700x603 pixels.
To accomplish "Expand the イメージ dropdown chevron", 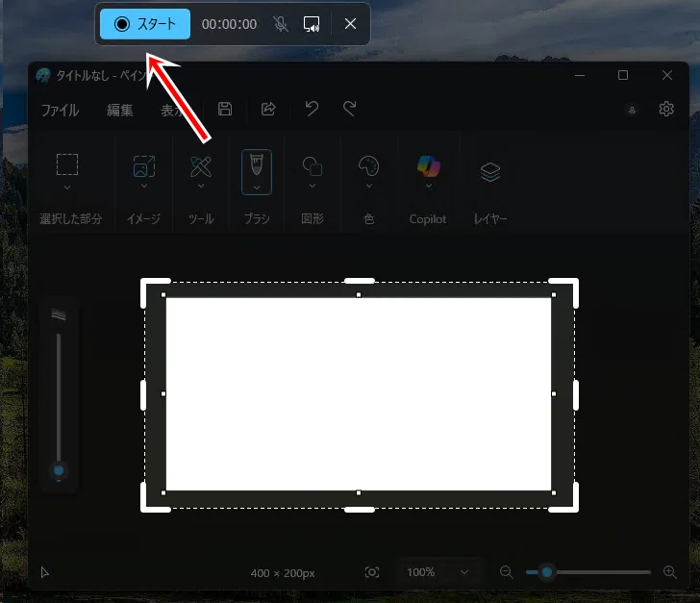I will (144, 186).
